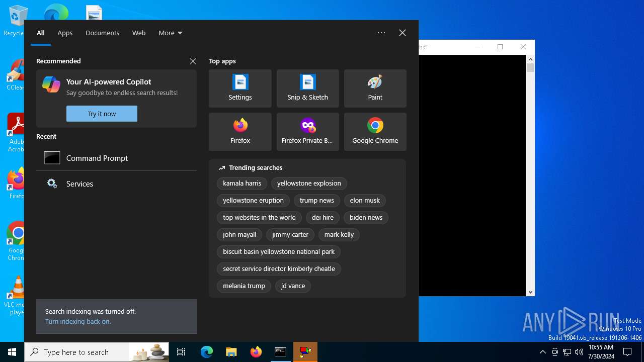Launch Firefox tile in Top apps

[240, 132]
